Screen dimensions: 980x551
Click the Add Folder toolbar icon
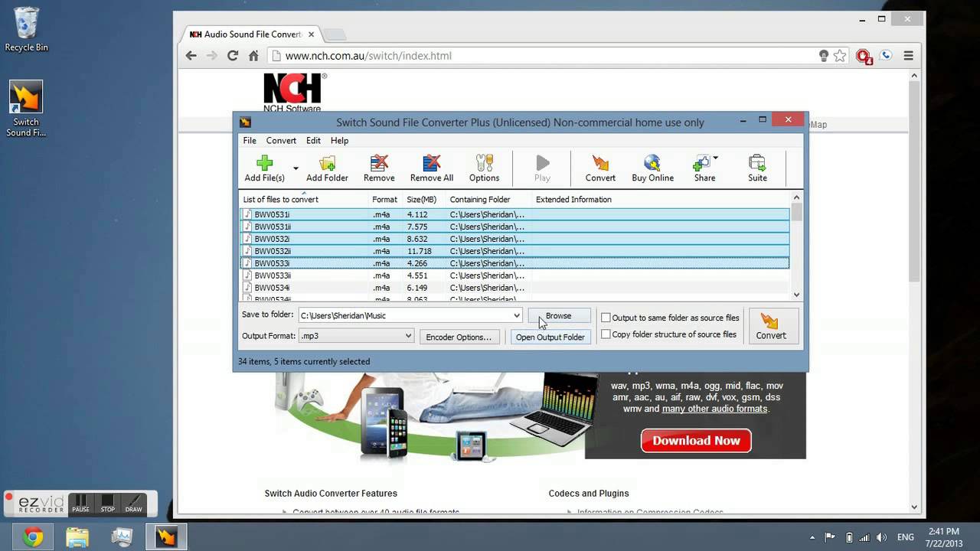pos(327,168)
